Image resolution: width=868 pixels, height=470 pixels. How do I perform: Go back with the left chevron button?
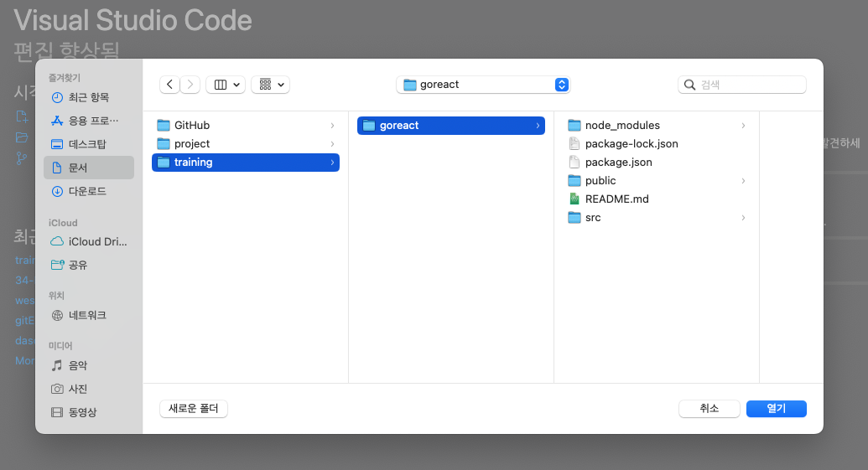(x=169, y=85)
